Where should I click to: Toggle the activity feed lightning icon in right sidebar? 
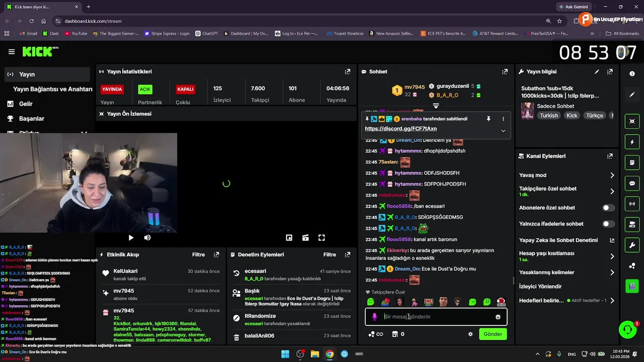632,142
